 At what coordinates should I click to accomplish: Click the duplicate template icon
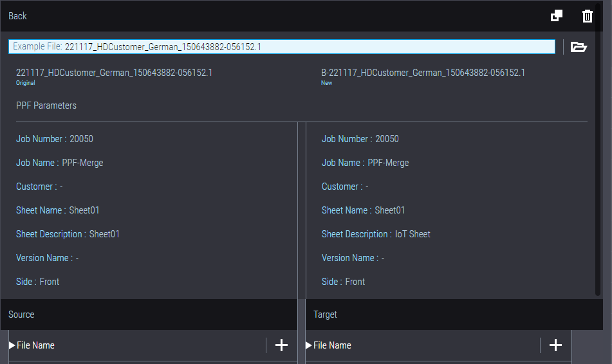(x=557, y=16)
